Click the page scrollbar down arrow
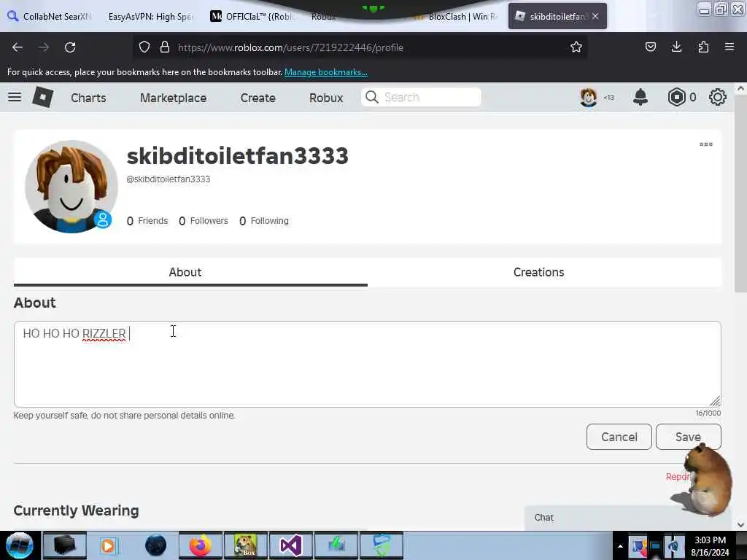 tap(740, 525)
